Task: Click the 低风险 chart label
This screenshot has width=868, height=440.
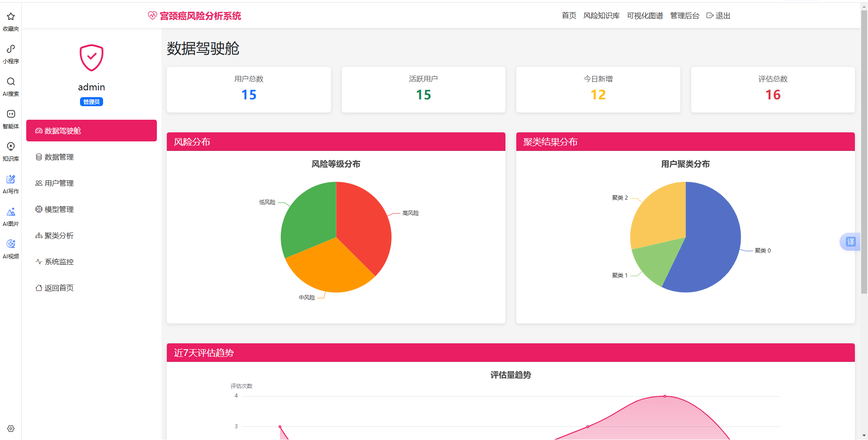Action: click(x=267, y=202)
